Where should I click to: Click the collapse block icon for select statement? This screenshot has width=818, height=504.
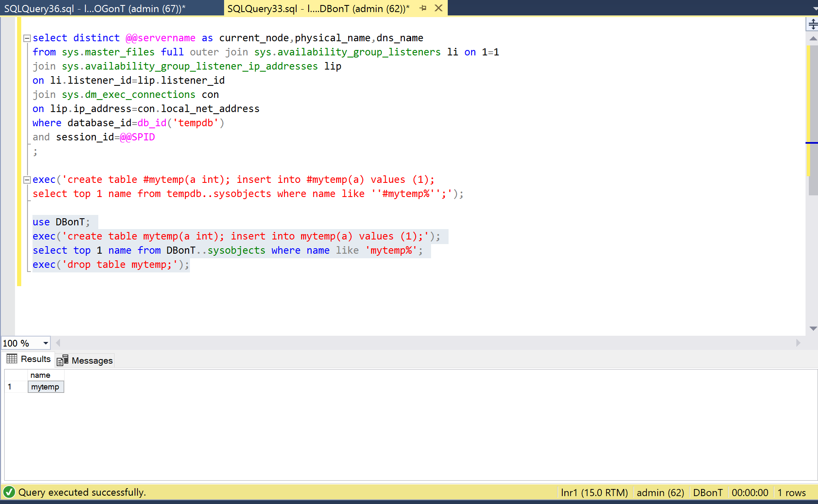[27, 38]
